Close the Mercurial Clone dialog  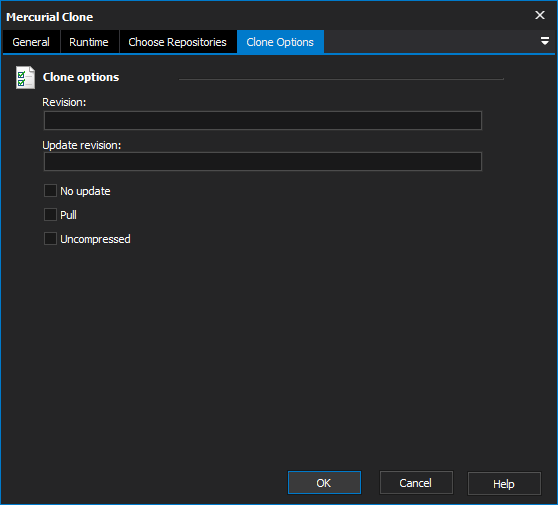coord(539,15)
